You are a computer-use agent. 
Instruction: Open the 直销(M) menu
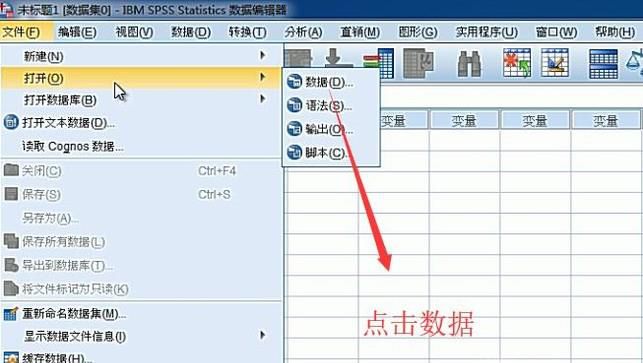(360, 32)
